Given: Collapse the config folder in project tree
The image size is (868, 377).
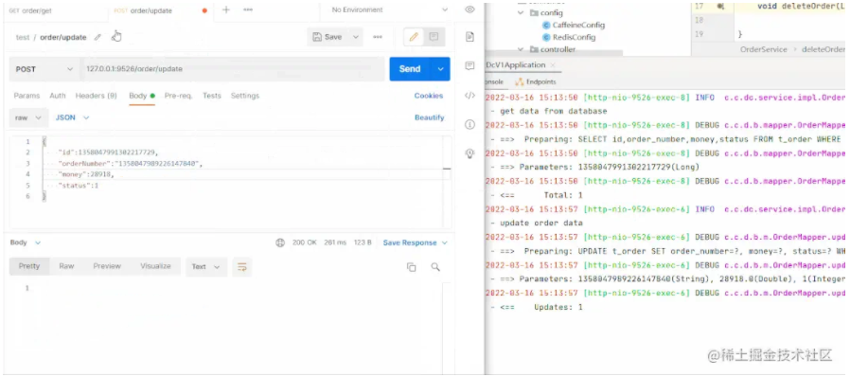Looking at the screenshot, I should click(x=521, y=12).
